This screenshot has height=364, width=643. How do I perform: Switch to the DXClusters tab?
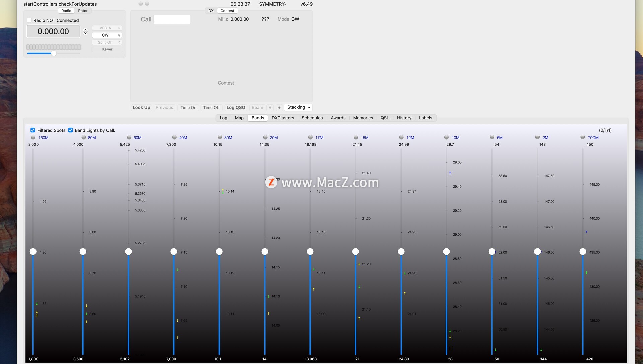[283, 118]
